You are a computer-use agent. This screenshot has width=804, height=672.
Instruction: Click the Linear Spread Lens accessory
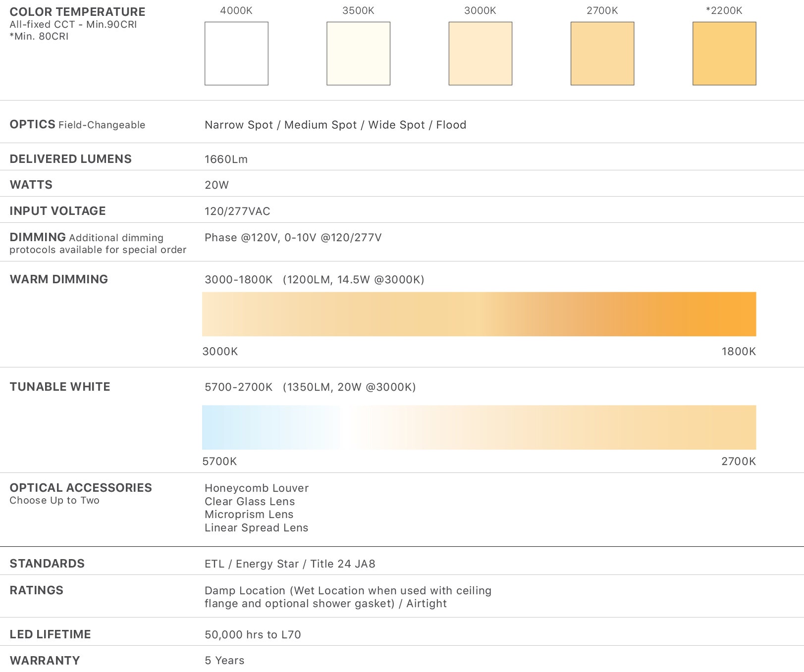click(x=257, y=528)
